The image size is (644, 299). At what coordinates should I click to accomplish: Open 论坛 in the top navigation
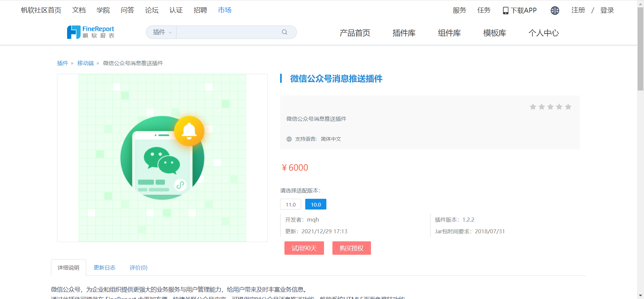coord(152,10)
